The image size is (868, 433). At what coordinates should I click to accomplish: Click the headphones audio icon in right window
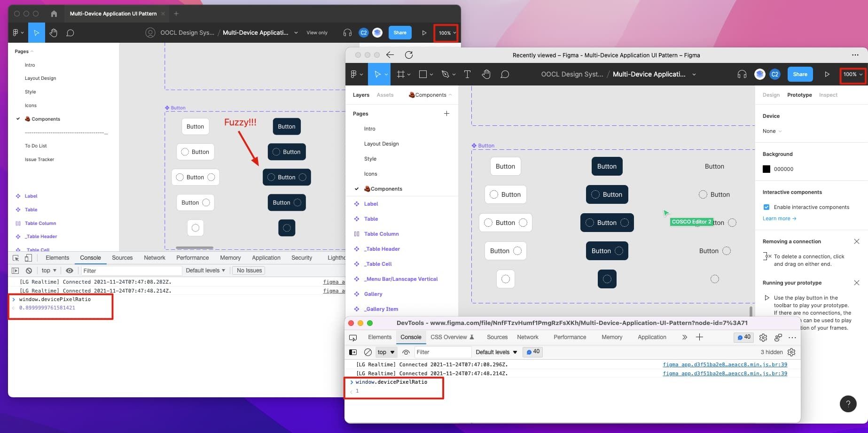[x=742, y=74]
